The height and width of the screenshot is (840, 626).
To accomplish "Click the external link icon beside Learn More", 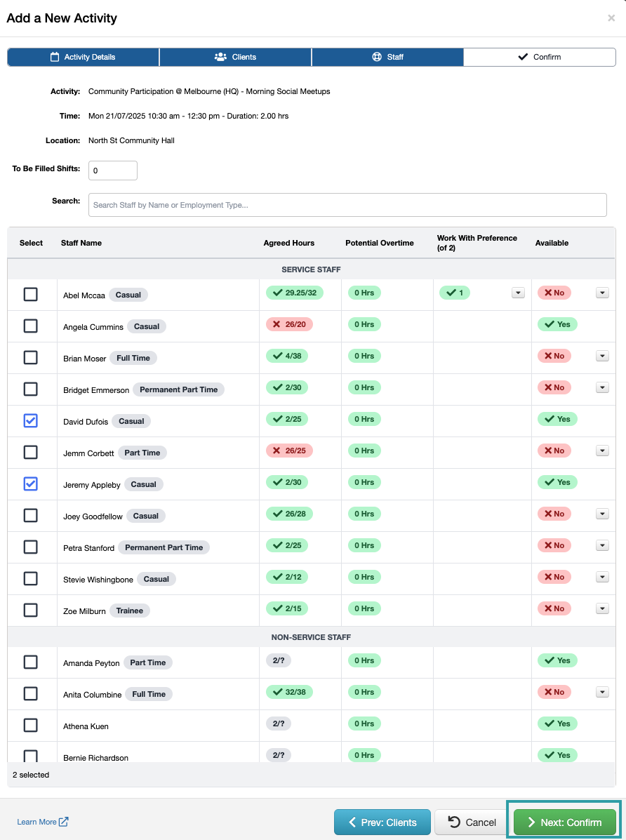I will tap(63, 822).
